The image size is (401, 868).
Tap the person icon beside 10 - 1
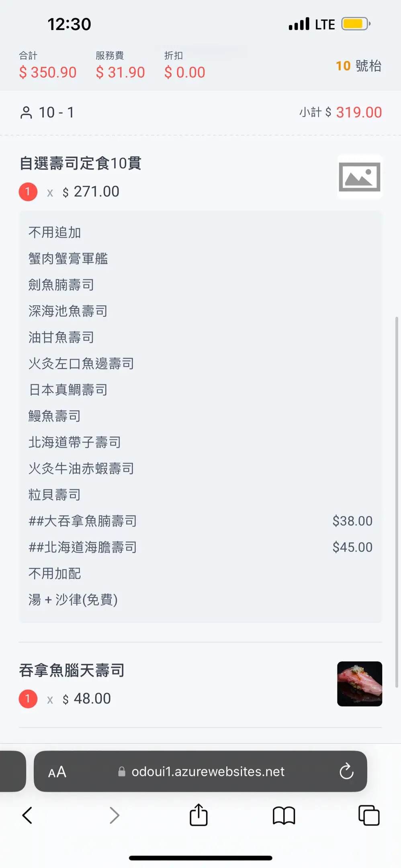pos(26,113)
